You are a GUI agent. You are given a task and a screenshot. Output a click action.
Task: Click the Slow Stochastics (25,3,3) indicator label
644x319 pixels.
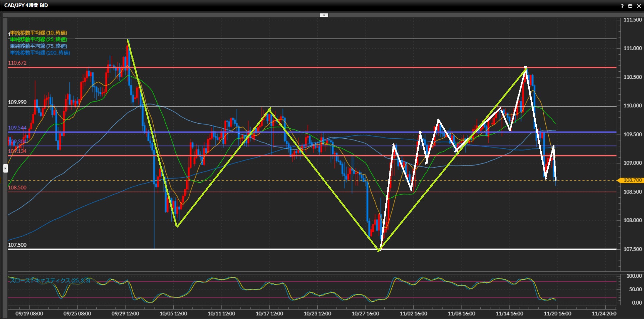[50, 280]
